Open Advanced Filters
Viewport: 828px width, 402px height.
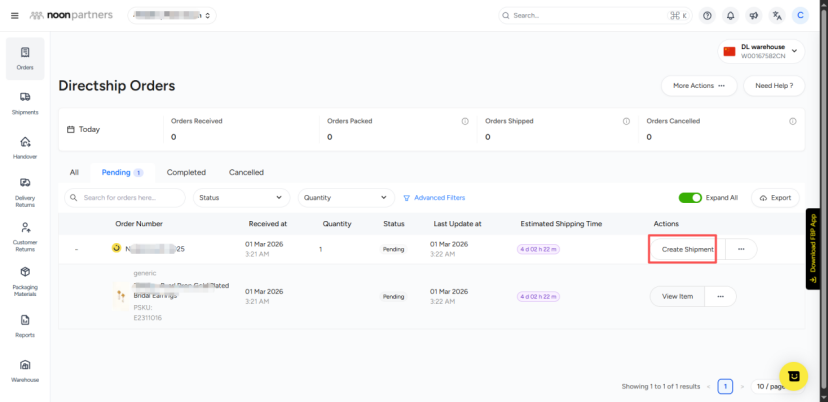[x=434, y=198]
